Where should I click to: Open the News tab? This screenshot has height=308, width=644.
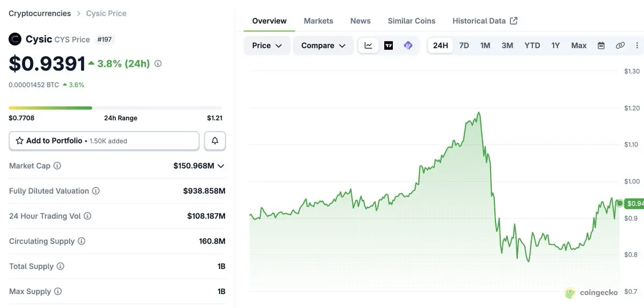coord(361,21)
